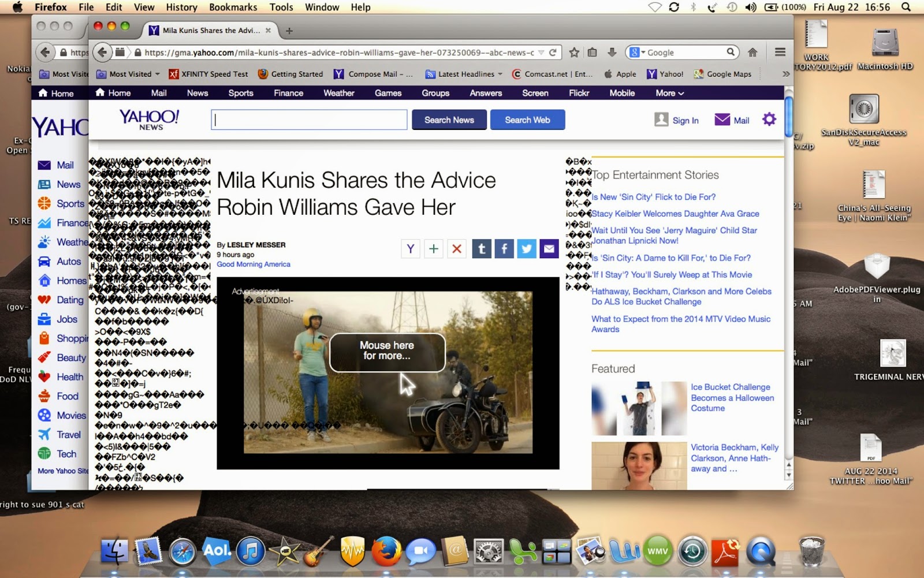Open the Firefox hamburger menu

[780, 53]
